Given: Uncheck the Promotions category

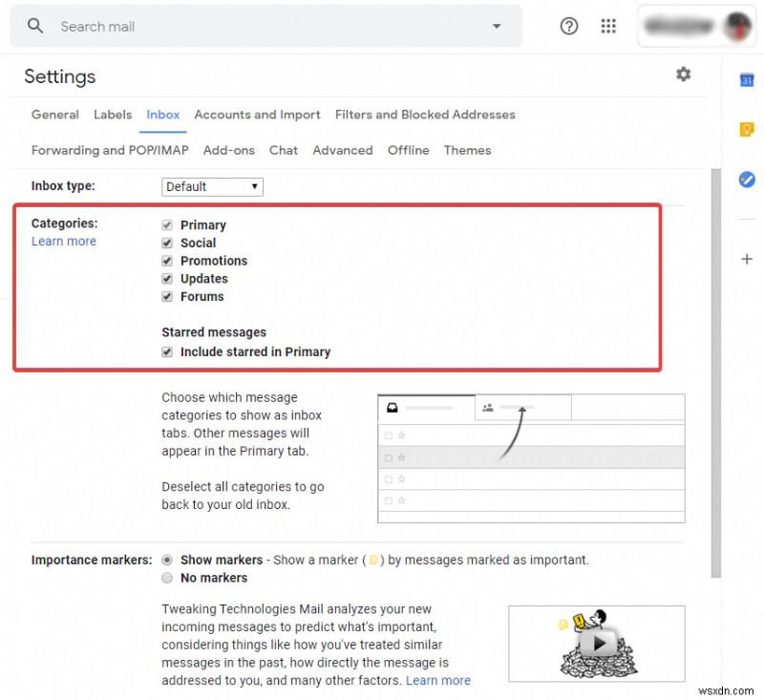Looking at the screenshot, I should (168, 261).
